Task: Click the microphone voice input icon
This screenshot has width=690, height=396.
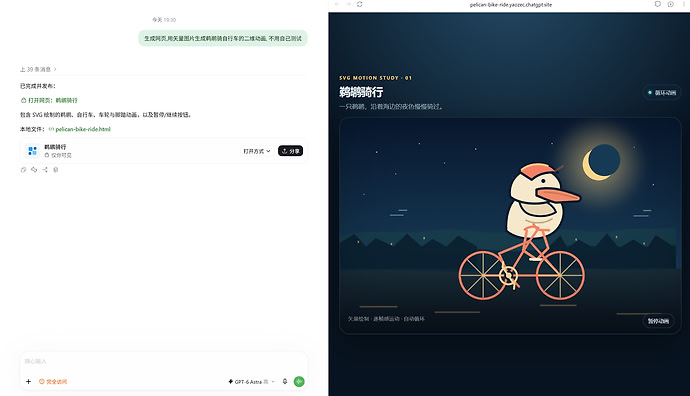Action: [285, 381]
